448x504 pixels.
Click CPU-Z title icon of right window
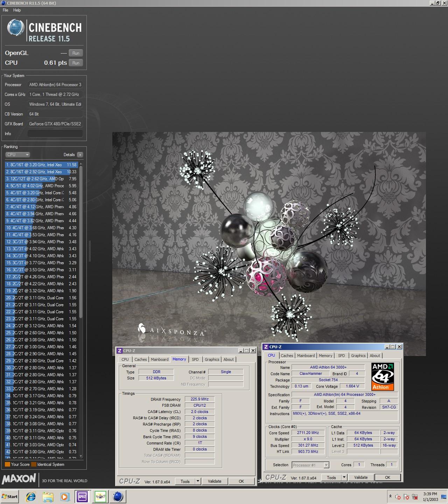[266, 347]
